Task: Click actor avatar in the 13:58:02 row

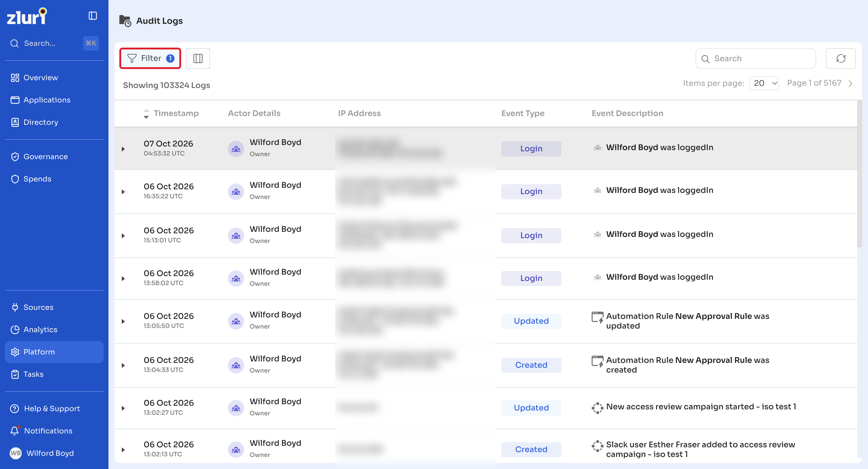Action: click(x=236, y=278)
